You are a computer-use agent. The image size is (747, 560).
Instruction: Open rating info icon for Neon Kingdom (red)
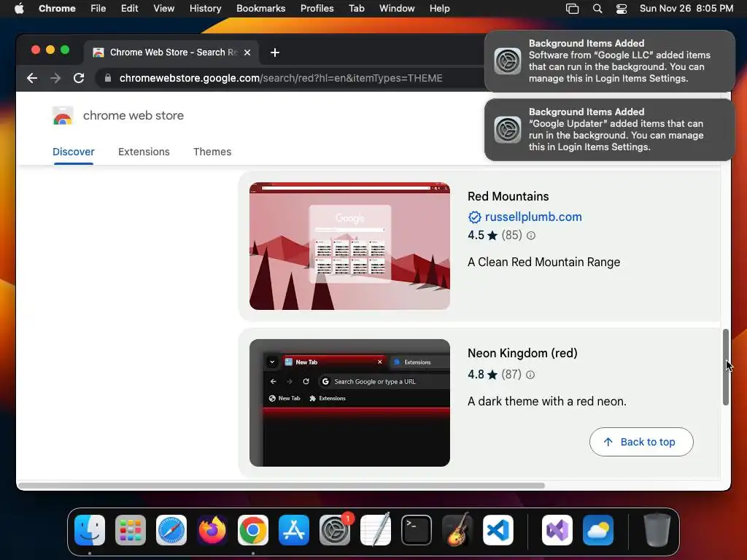click(530, 375)
